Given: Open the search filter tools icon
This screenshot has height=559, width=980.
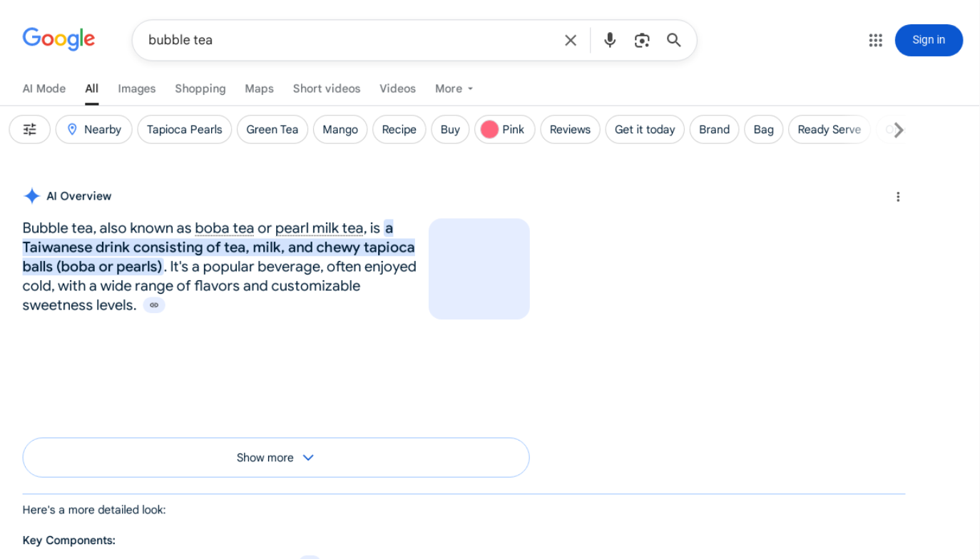Looking at the screenshot, I should click(30, 130).
